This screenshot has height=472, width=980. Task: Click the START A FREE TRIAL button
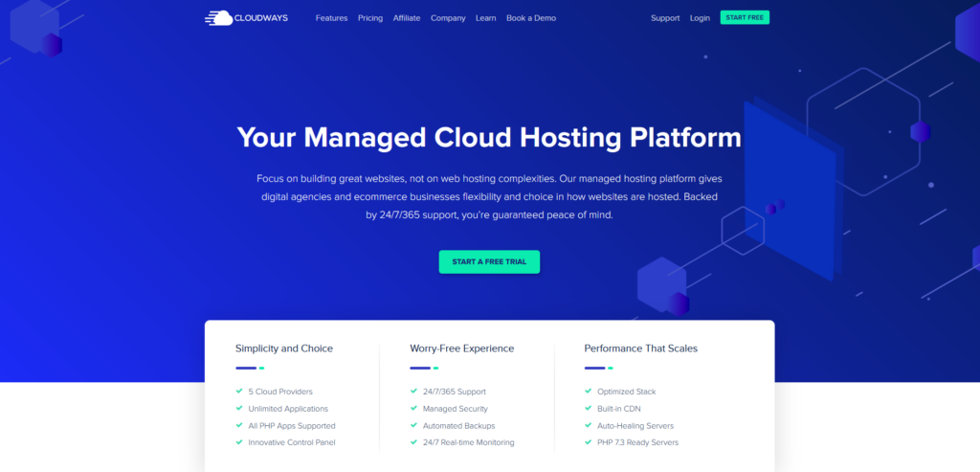point(489,262)
